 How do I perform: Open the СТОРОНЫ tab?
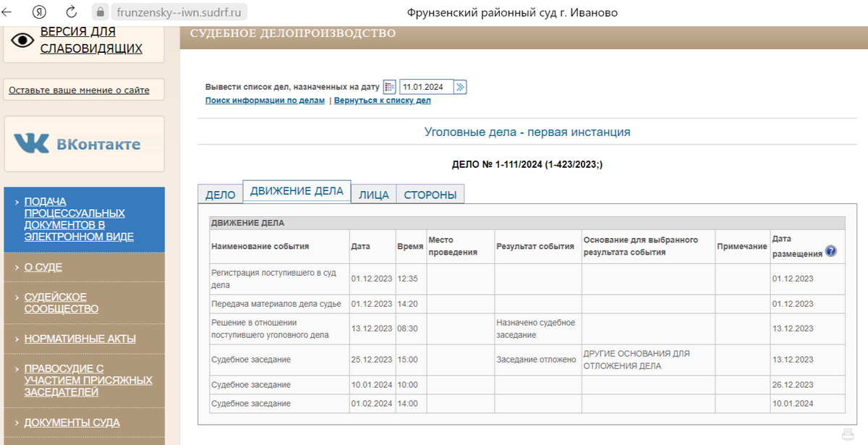pos(430,195)
